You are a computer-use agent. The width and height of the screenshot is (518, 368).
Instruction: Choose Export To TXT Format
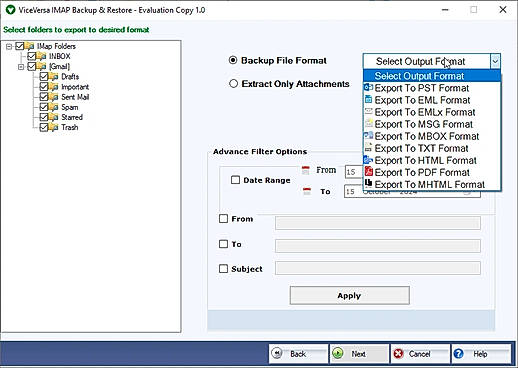(432, 148)
